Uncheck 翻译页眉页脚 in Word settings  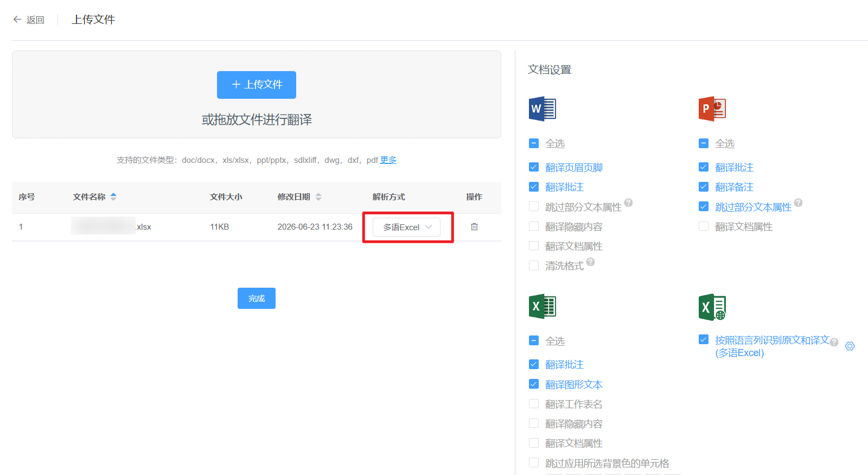coord(534,167)
